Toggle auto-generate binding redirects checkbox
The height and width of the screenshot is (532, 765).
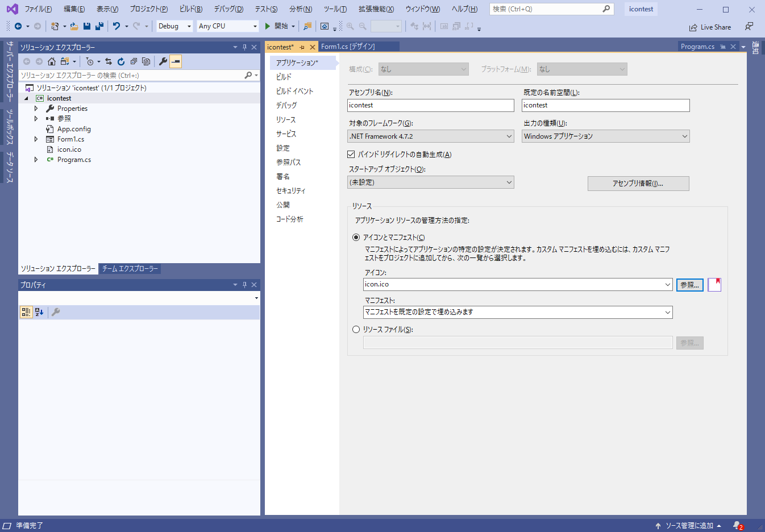[351, 154]
